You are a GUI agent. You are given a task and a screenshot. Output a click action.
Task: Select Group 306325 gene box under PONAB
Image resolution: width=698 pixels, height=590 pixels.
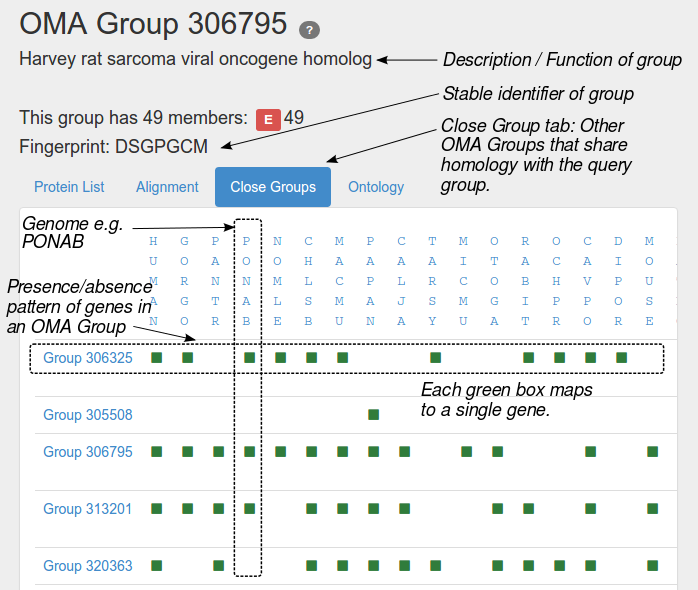pos(250,358)
